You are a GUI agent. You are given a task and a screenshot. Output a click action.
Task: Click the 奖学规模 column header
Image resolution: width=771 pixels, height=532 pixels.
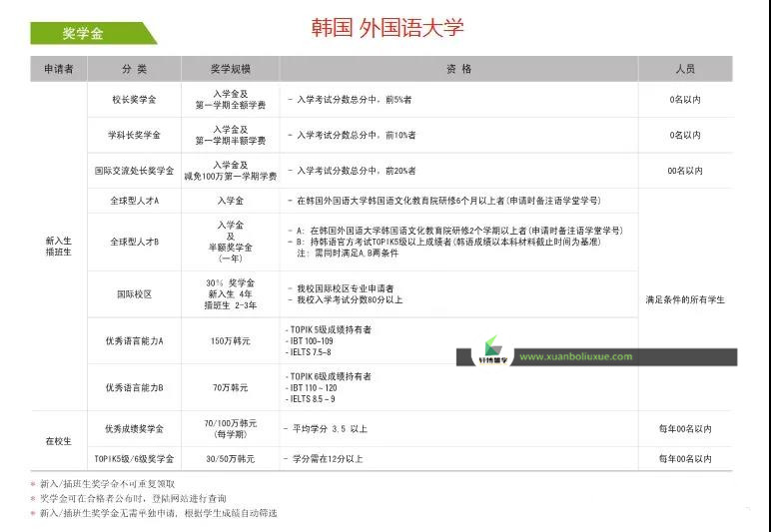point(231,69)
